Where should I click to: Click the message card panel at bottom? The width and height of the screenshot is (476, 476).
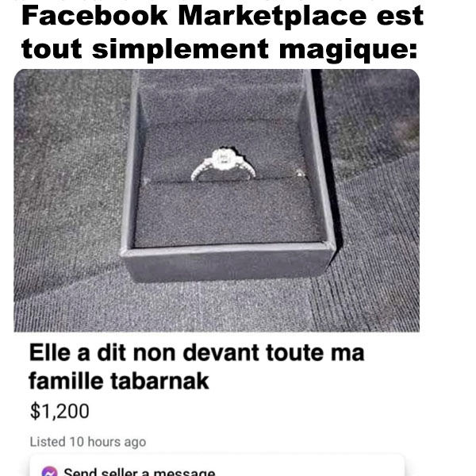[x=217, y=466]
